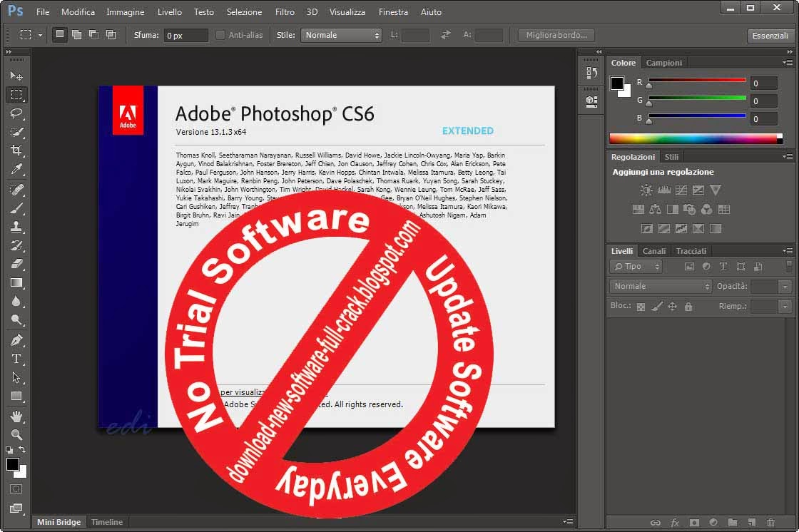Choose Intersect with selection mode

[x=111, y=35]
